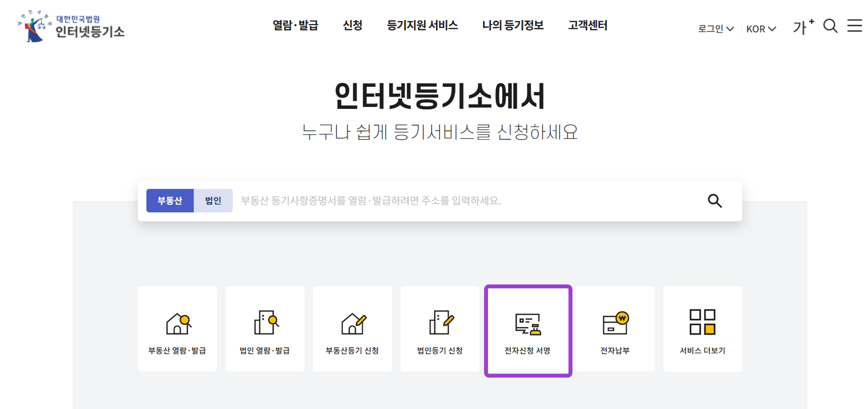Open the 신청 menu
This screenshot has height=409, width=868.
point(353,25)
